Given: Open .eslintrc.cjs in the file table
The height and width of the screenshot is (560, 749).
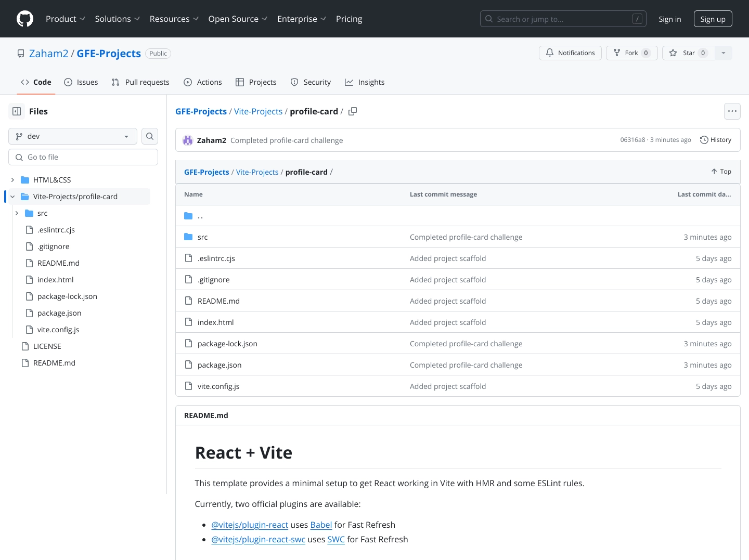Looking at the screenshot, I should click(x=216, y=258).
